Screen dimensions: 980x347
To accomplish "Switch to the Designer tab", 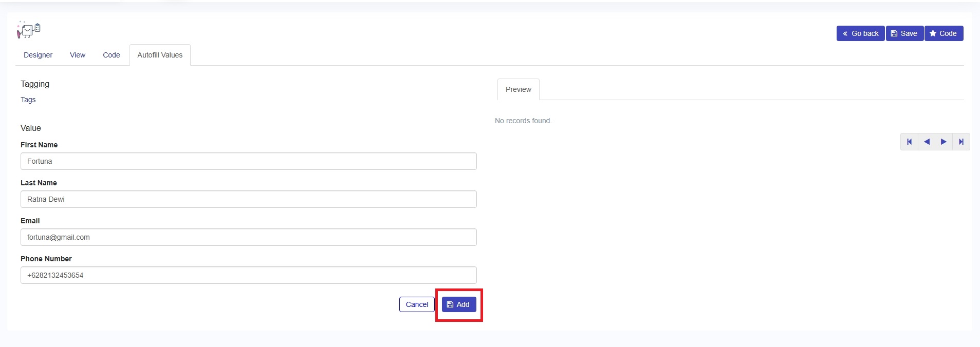I will [38, 55].
